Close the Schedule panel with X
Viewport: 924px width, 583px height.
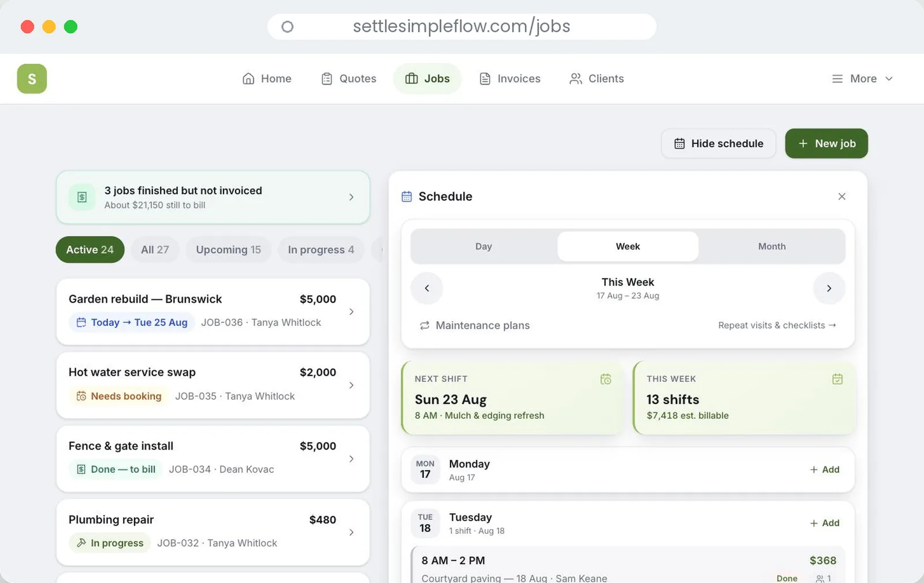coord(841,196)
